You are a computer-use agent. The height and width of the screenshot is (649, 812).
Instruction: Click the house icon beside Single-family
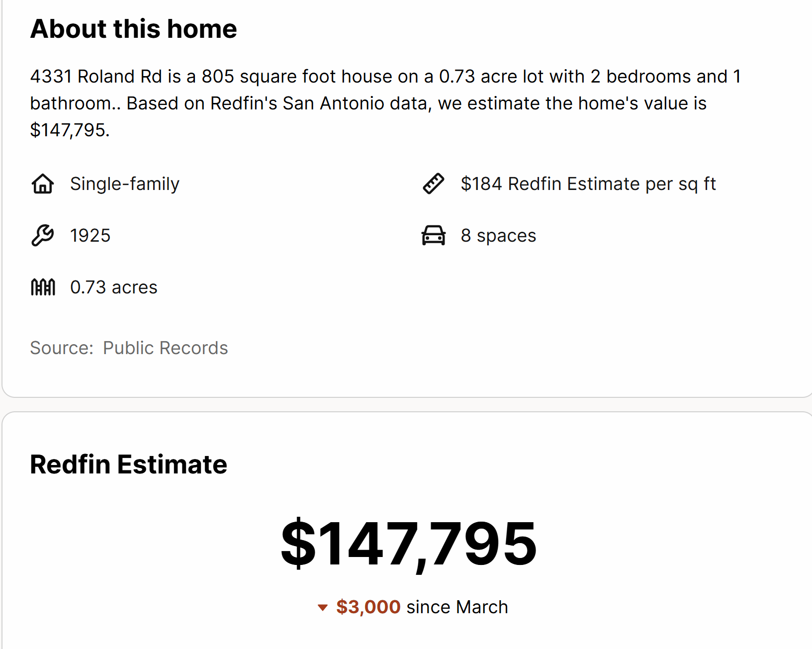click(43, 184)
